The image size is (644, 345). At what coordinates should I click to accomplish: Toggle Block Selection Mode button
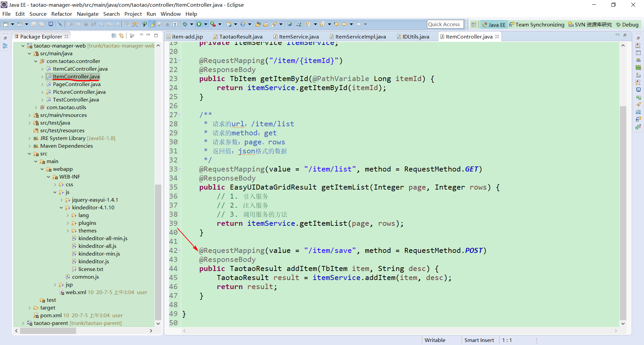[167, 24]
